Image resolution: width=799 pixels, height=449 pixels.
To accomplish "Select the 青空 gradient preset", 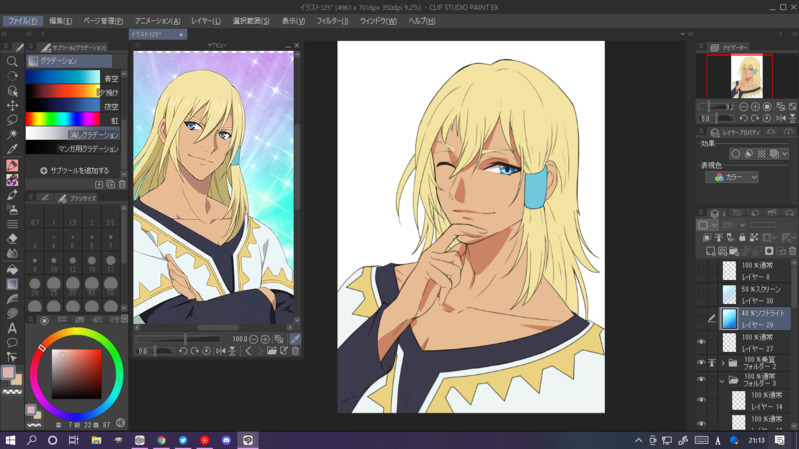I will pyautogui.click(x=73, y=77).
